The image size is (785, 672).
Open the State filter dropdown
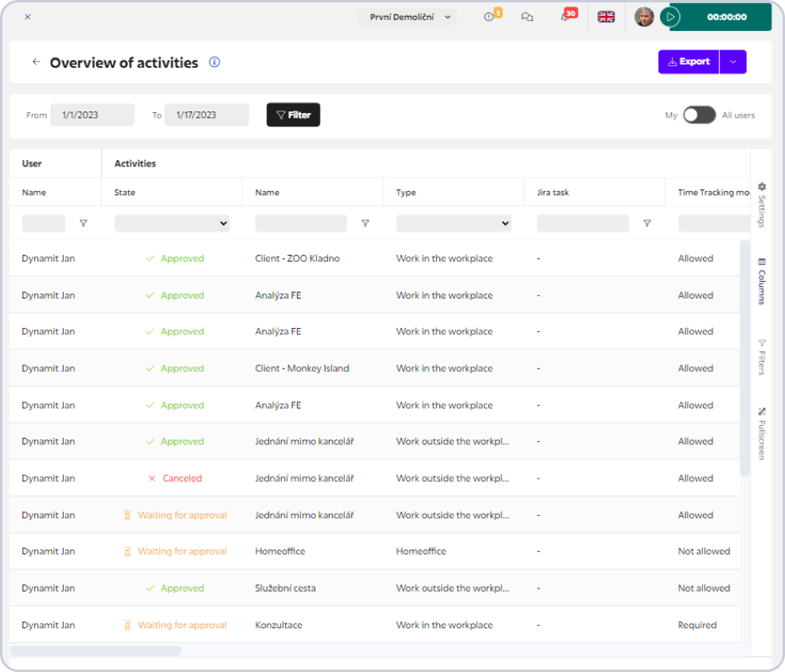172,223
